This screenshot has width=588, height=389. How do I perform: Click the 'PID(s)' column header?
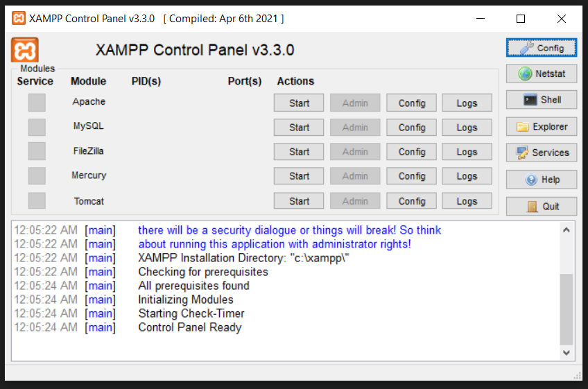coord(146,81)
